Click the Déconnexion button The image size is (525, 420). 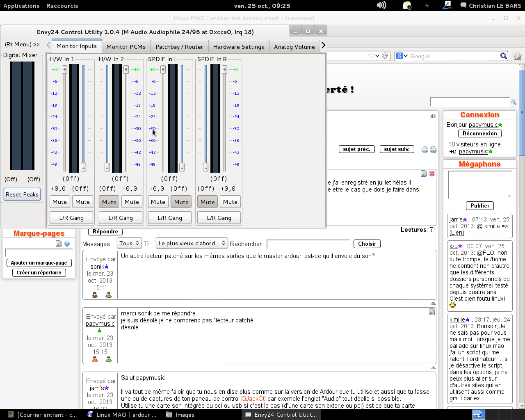(479, 134)
